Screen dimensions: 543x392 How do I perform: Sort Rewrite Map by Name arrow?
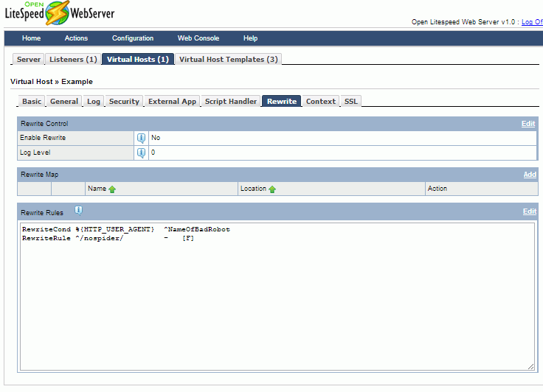pos(112,189)
